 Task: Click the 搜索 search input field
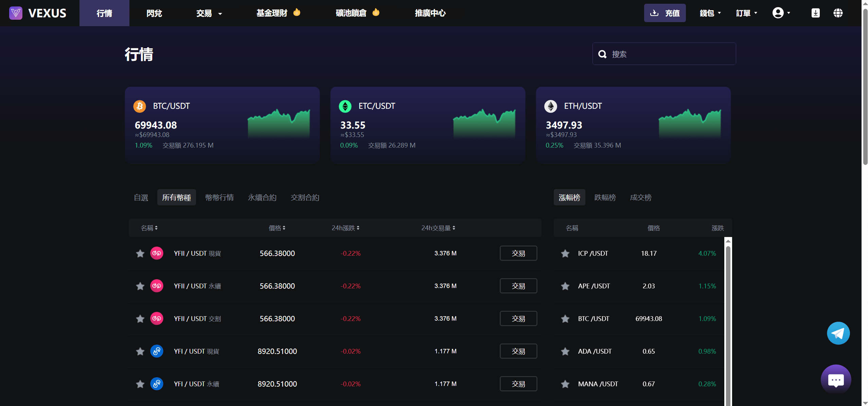click(663, 53)
